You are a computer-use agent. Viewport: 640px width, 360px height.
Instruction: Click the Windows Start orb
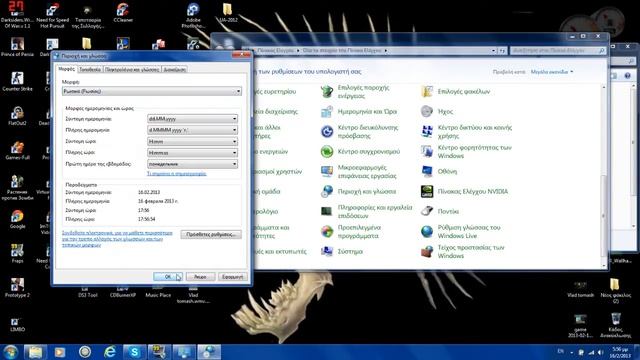coord(10,352)
